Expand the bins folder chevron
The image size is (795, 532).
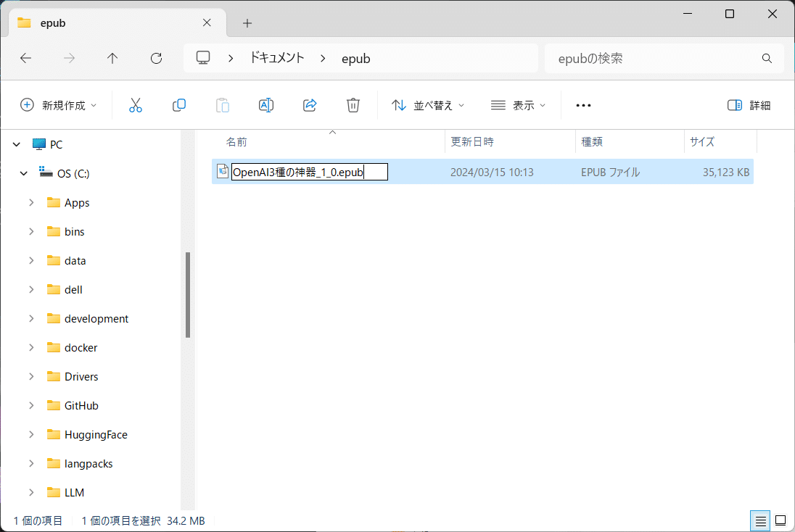coord(31,231)
